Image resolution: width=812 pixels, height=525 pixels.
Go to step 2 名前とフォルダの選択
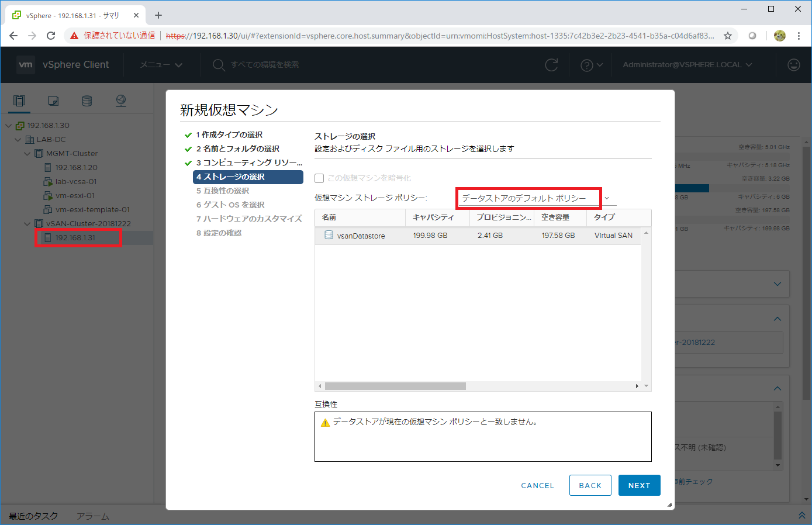point(238,148)
